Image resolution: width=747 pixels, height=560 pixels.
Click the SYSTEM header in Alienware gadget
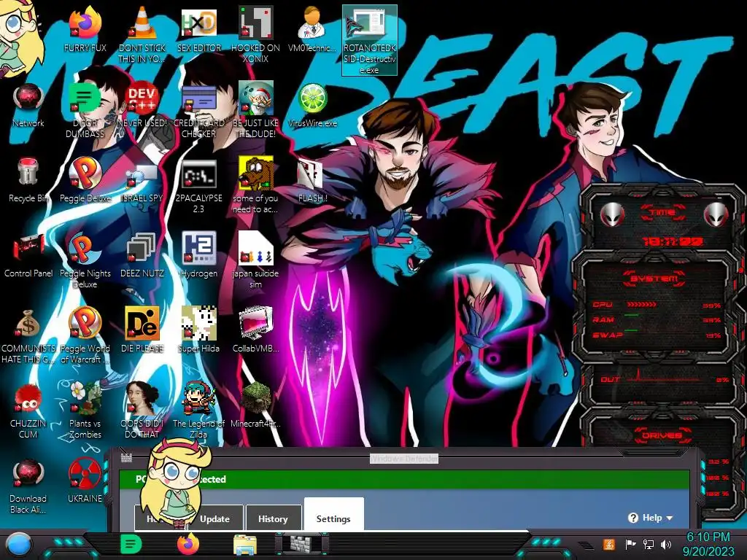pyautogui.click(x=654, y=278)
